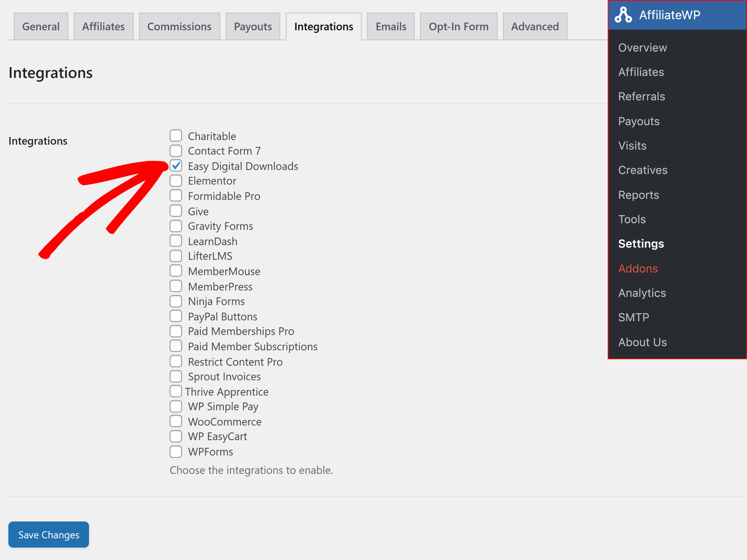Enable the WooCommerce integration

click(x=176, y=421)
